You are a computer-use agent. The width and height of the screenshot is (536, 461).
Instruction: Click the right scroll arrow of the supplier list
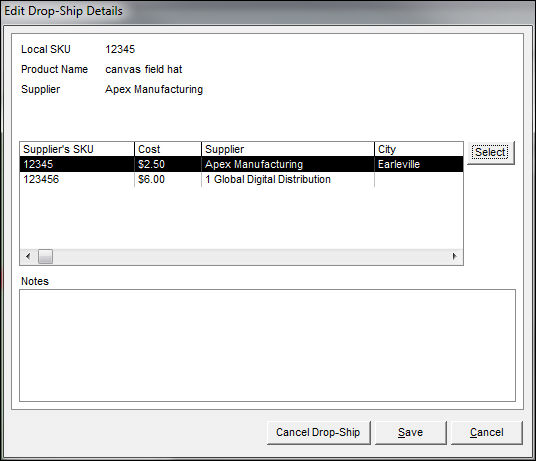click(x=455, y=256)
